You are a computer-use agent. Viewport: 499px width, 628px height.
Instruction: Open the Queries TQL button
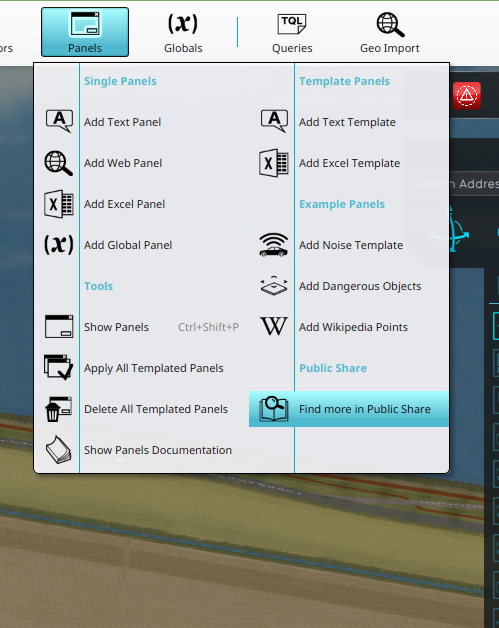292,32
